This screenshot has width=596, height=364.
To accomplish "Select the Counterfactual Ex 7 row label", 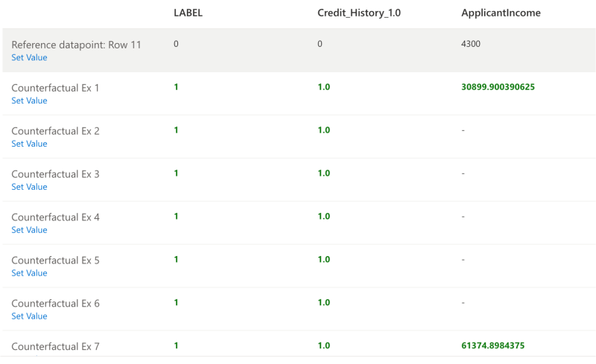I will [55, 347].
